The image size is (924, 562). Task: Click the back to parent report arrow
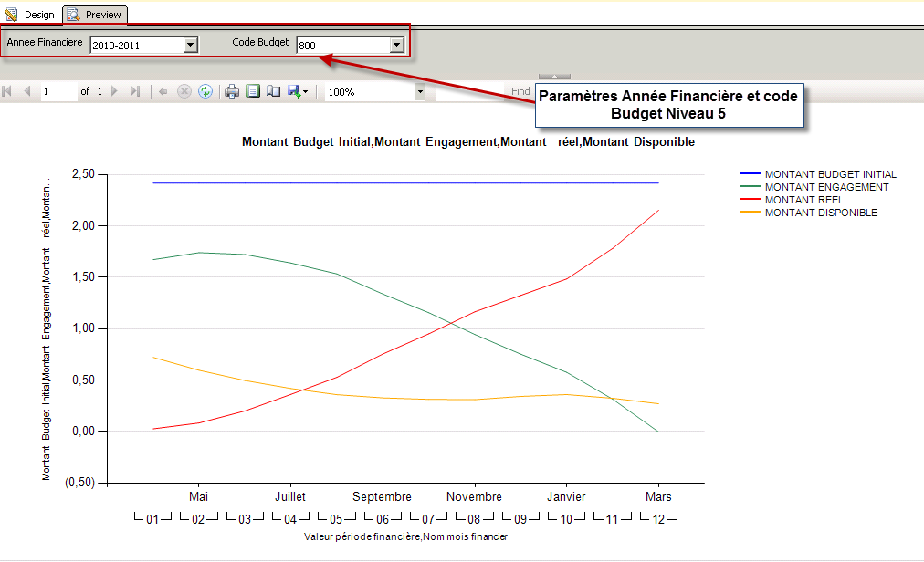coord(163,91)
